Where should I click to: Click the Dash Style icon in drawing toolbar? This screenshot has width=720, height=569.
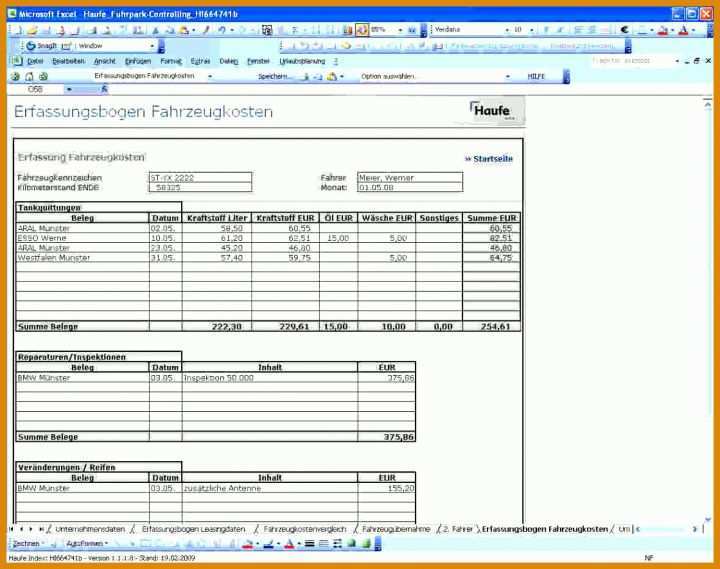323,544
